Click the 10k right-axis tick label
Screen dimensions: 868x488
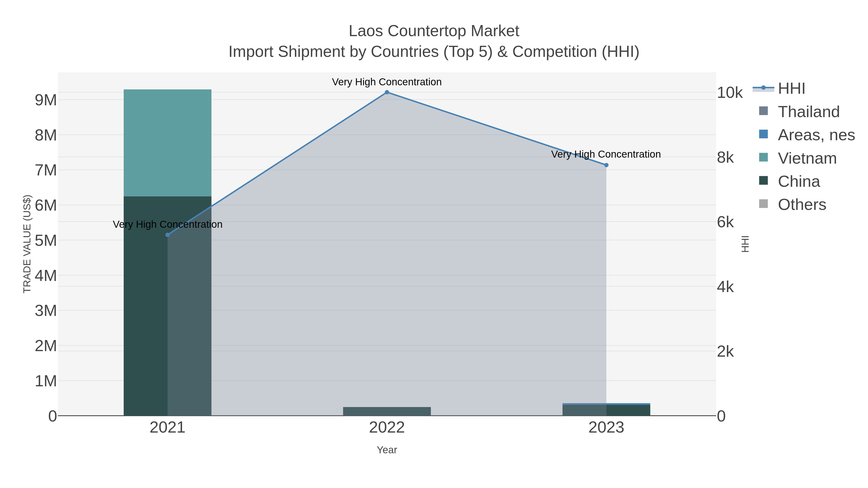[x=730, y=93]
